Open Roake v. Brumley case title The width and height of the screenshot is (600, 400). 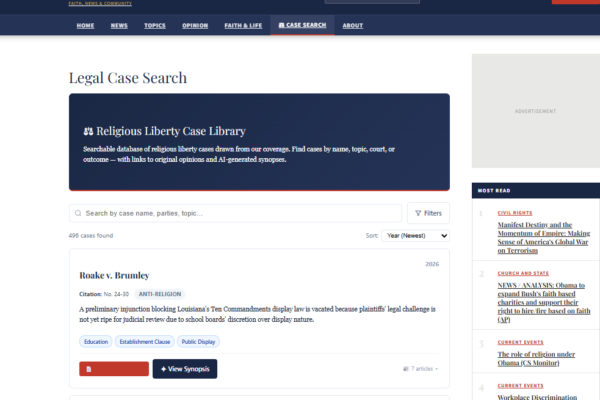pos(114,275)
